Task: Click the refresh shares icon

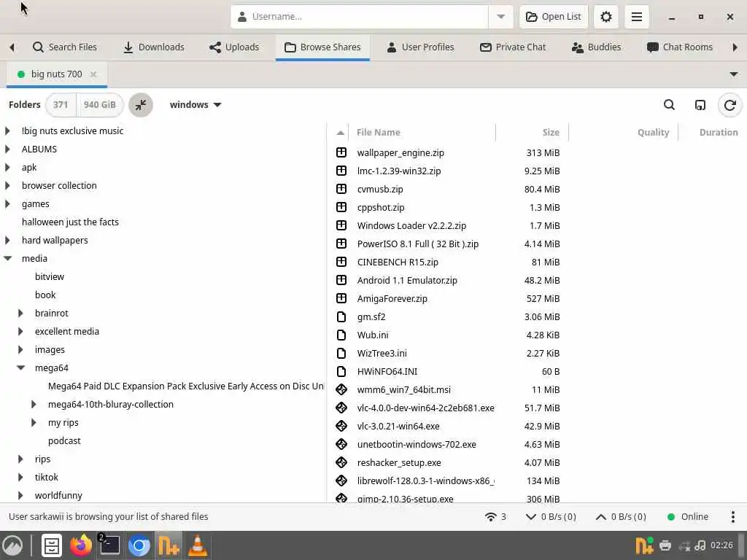Action: point(729,105)
